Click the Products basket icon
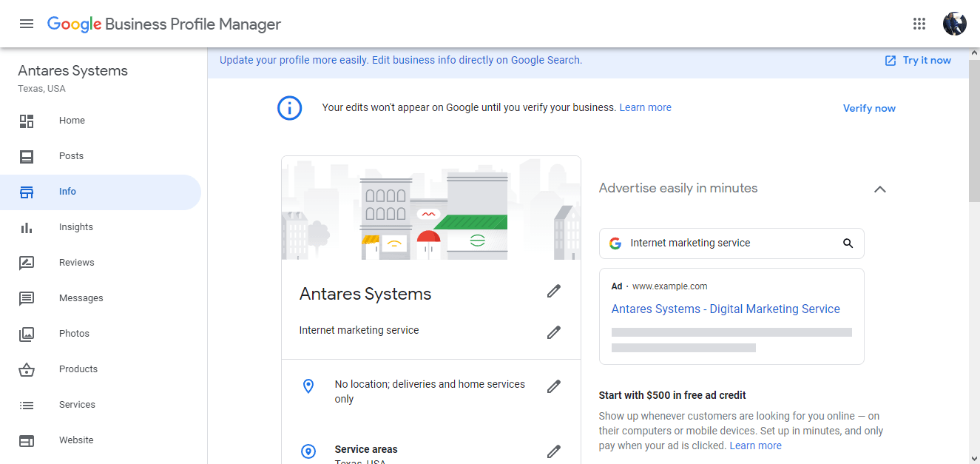 coord(27,369)
